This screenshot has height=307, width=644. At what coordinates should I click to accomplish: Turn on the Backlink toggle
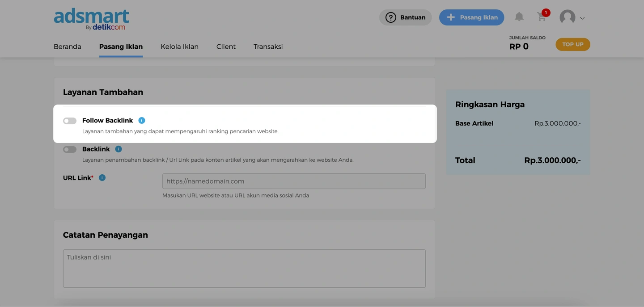point(70,149)
